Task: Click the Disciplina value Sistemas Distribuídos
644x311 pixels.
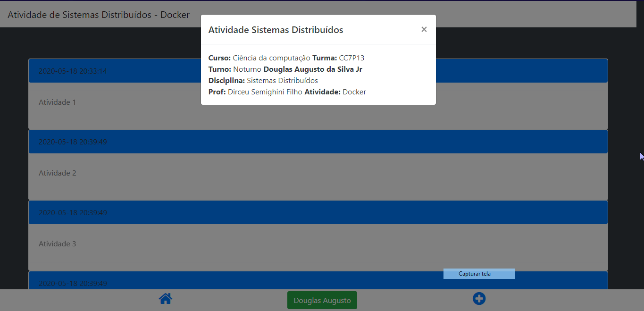Action: (282, 81)
